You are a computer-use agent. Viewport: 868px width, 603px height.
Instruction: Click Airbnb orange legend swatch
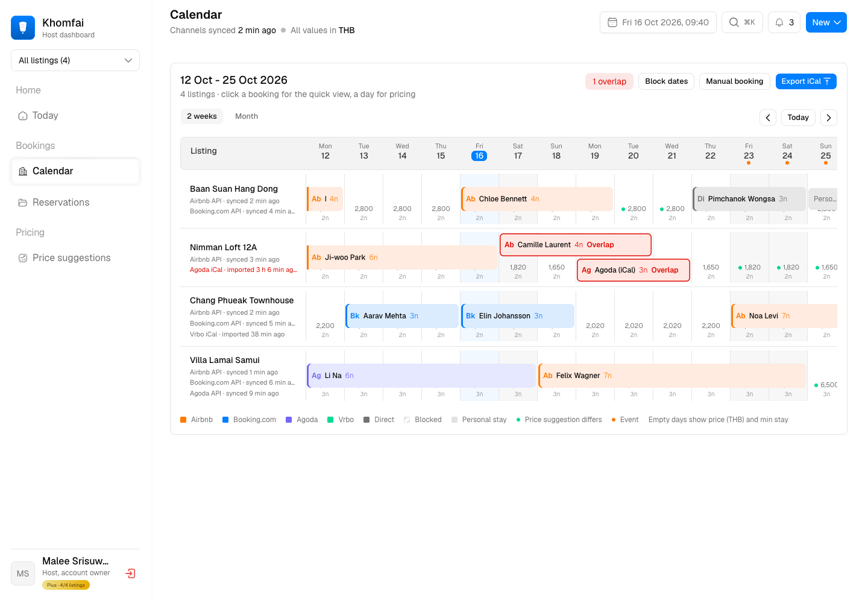[x=183, y=420]
